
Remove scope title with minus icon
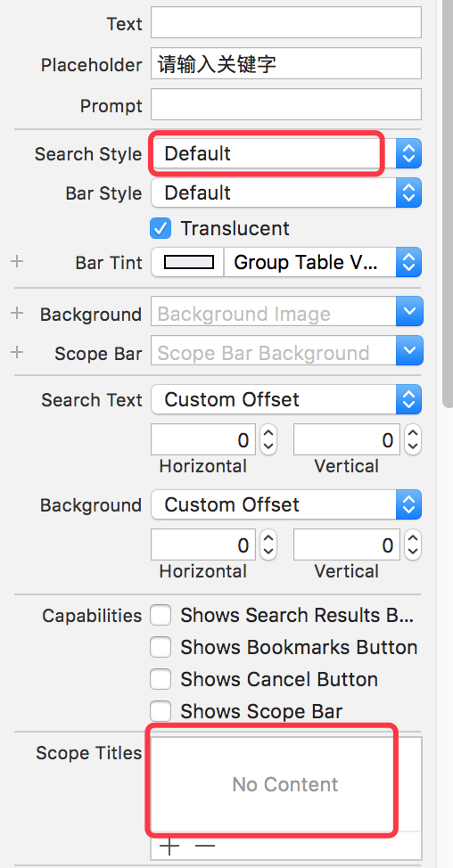tap(204, 847)
